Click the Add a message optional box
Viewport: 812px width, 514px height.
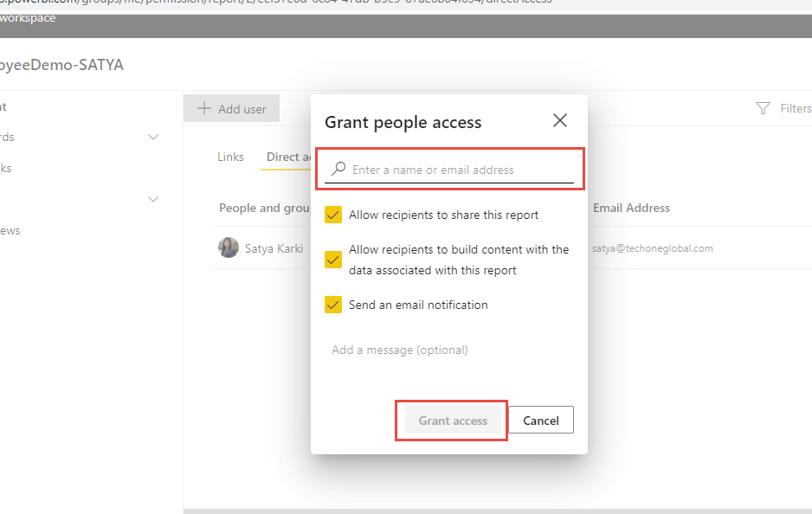tap(448, 350)
